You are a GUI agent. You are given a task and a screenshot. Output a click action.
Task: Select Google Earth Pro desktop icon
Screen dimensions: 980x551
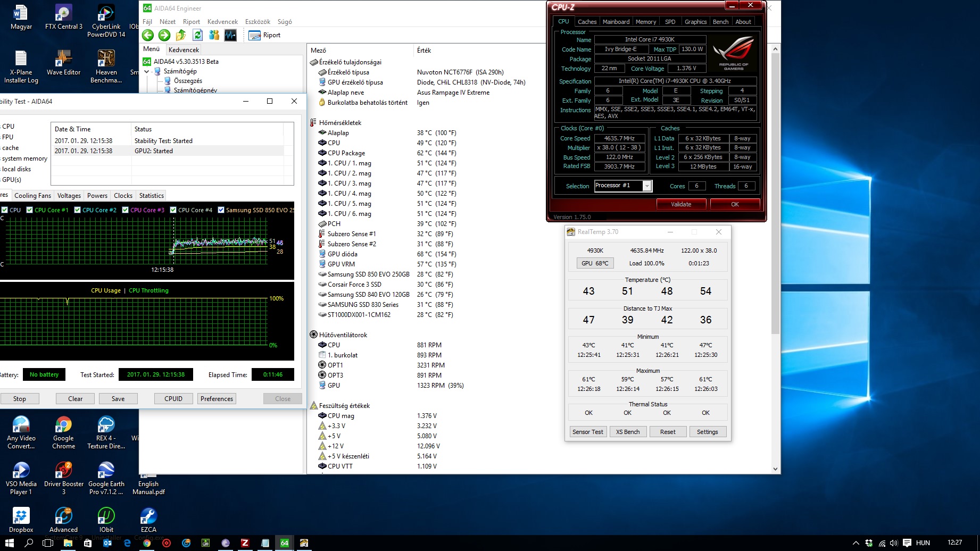(106, 478)
